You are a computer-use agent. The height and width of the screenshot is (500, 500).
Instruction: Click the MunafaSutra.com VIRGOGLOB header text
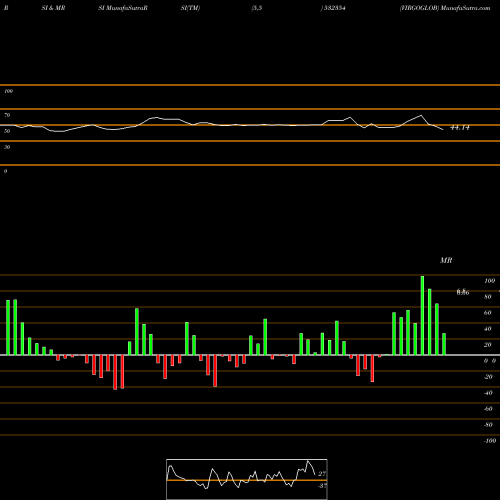445,8
